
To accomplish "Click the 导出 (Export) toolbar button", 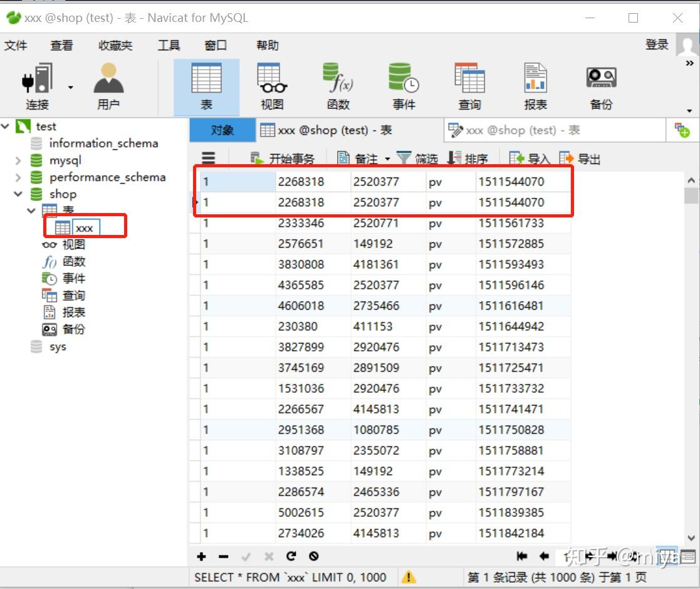I will pos(580,159).
